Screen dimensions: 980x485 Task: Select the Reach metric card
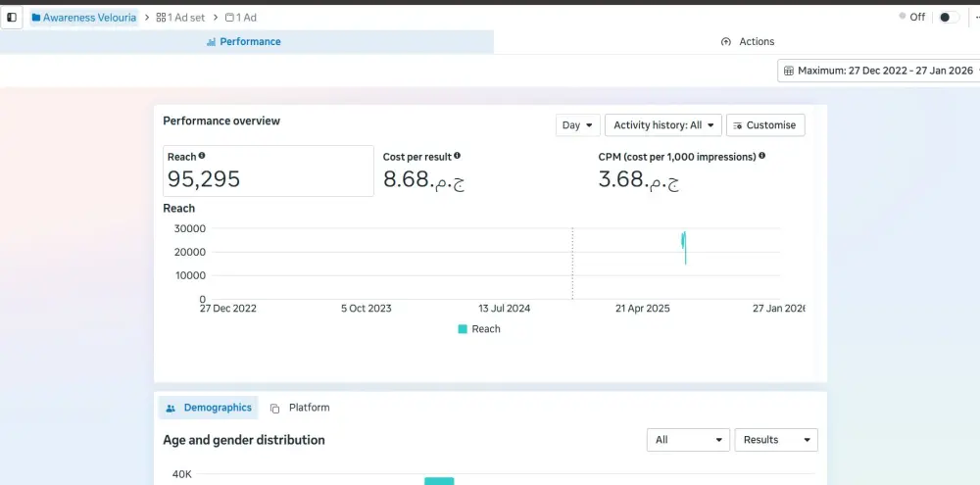[x=269, y=170]
